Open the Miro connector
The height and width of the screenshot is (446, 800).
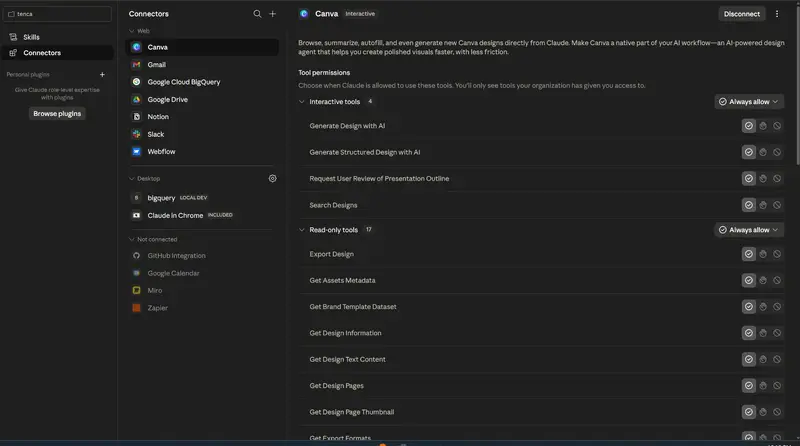pos(202,290)
